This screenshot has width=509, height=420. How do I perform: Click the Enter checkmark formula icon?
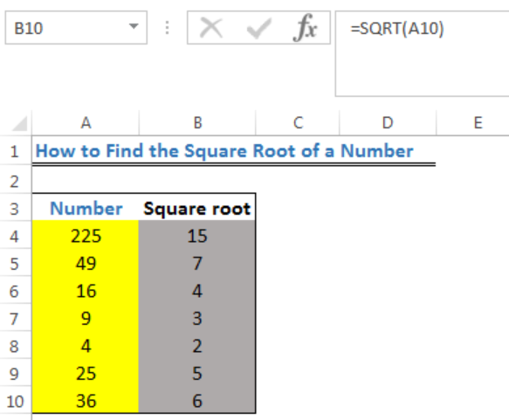(x=258, y=29)
